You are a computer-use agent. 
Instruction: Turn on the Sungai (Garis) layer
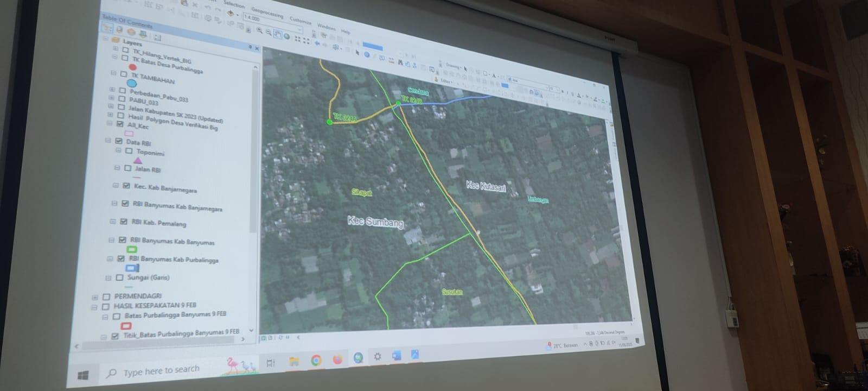pos(119,278)
